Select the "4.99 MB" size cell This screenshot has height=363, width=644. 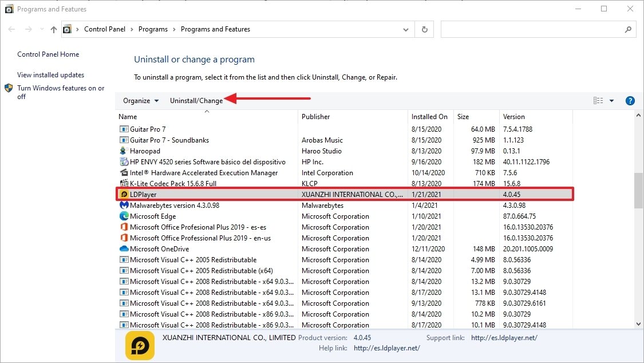click(483, 259)
